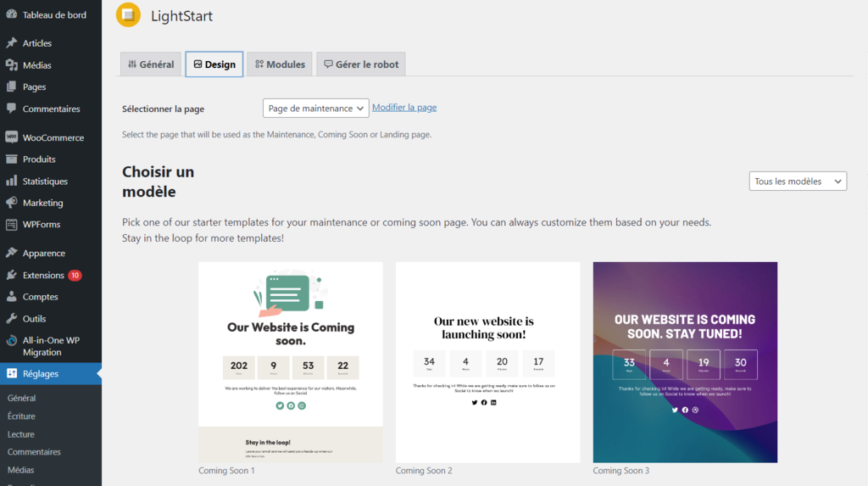Click the Réglages menu item
The image size is (868, 486).
click(x=51, y=373)
